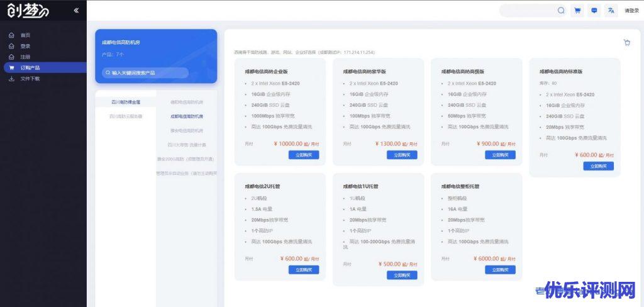Switch to the 四川高防云服务器 category tab

coord(126,116)
